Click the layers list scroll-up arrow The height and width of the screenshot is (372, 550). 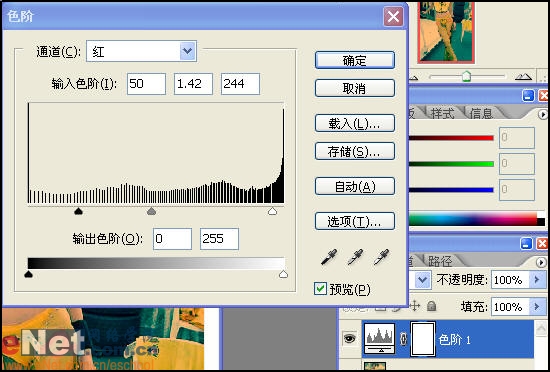pos(541,329)
